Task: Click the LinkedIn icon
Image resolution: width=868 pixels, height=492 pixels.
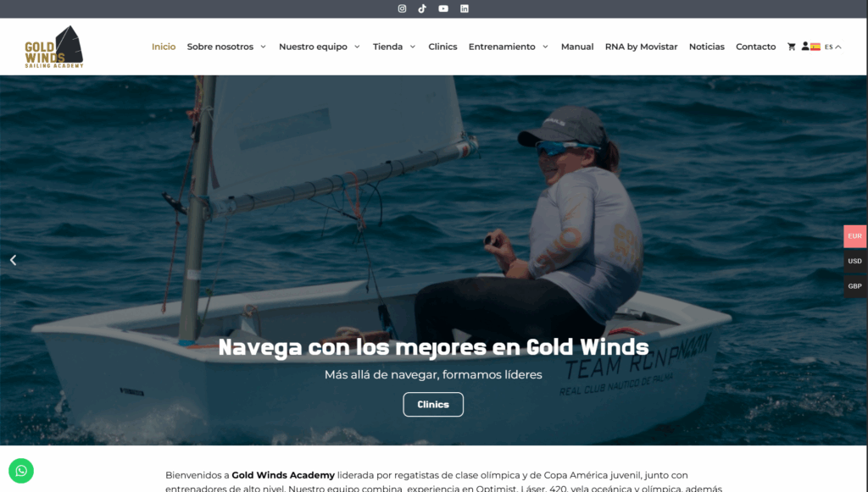Action: click(465, 8)
